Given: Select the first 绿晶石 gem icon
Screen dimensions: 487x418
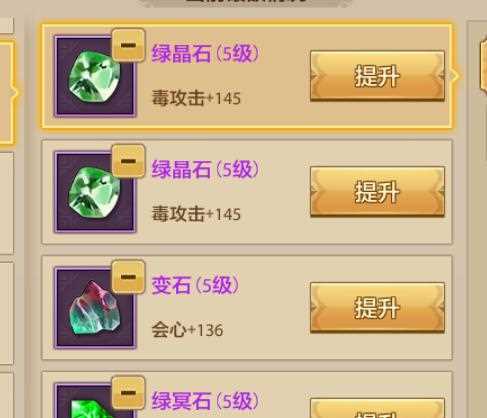Looking at the screenshot, I should pyautogui.click(x=95, y=76).
